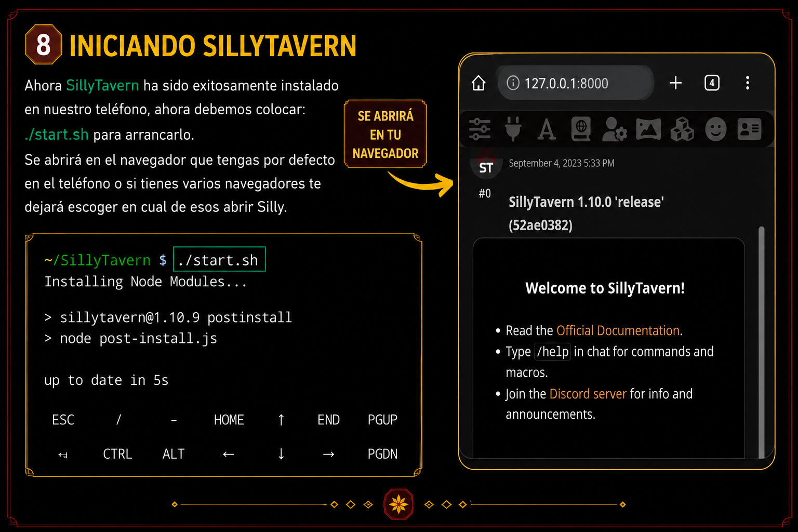
Task: Open user settings person-with-gear icon
Action: click(615, 129)
